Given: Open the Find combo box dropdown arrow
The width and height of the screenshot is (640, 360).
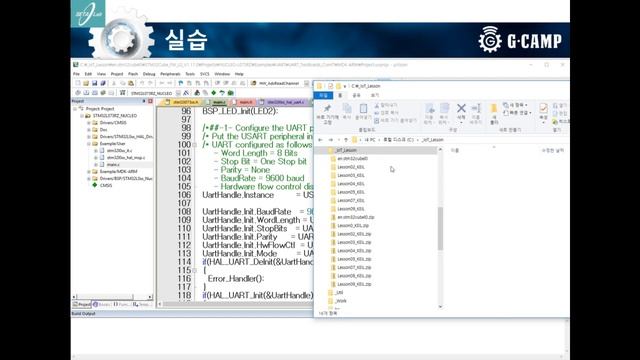Looking at the screenshot, I should coord(306,83).
